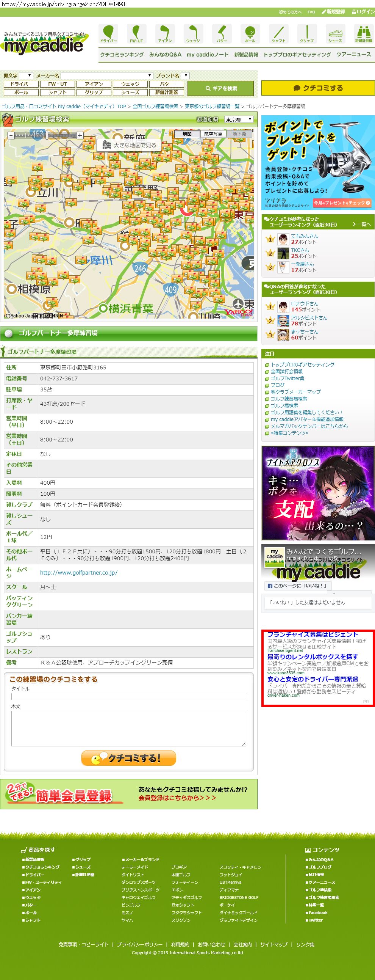375x980 pixels.
Task: Toggle the ドライバー search filter button
Action: tap(21, 84)
